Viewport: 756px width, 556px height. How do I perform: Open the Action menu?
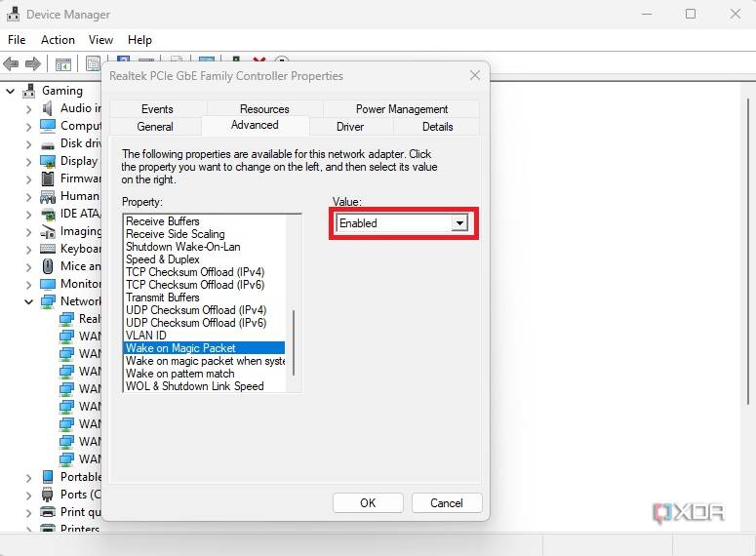pyautogui.click(x=58, y=40)
